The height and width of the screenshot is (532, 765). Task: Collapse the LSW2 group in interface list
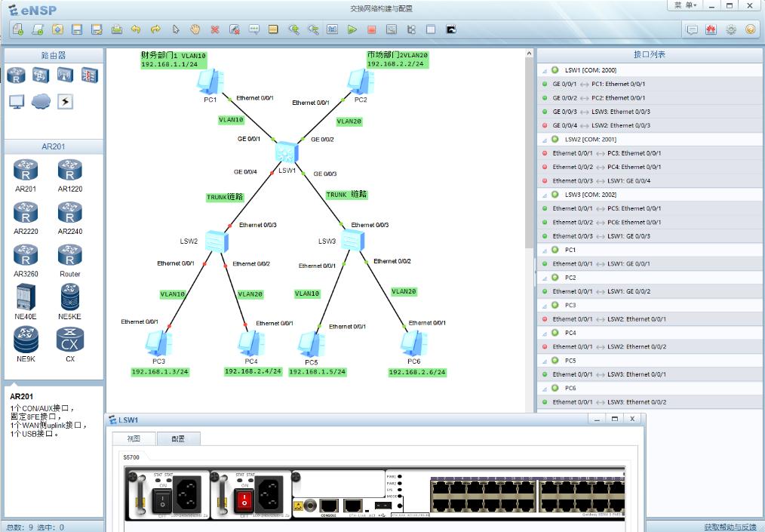click(x=545, y=140)
